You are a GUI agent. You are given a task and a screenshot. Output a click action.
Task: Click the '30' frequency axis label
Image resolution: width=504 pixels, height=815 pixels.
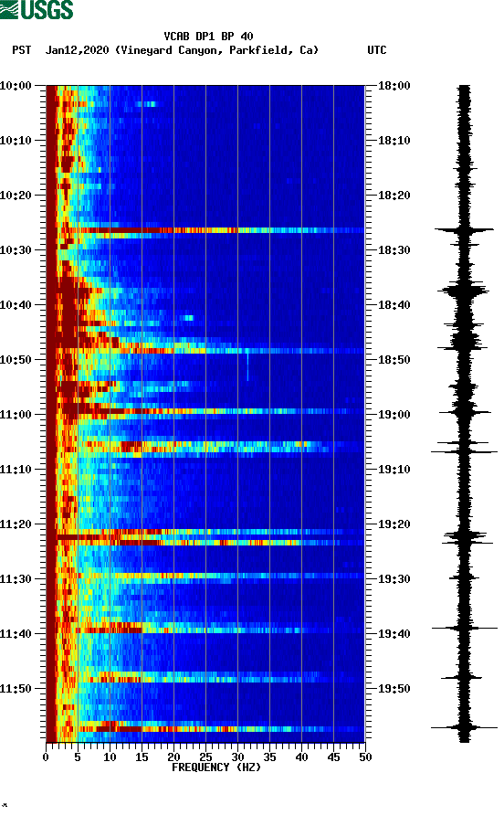(237, 757)
